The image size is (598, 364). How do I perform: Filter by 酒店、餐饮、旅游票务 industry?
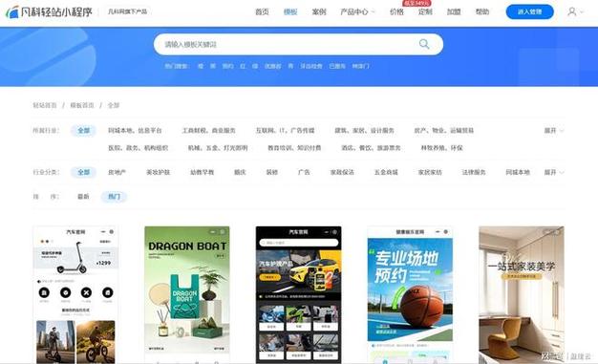pyautogui.click(x=371, y=148)
